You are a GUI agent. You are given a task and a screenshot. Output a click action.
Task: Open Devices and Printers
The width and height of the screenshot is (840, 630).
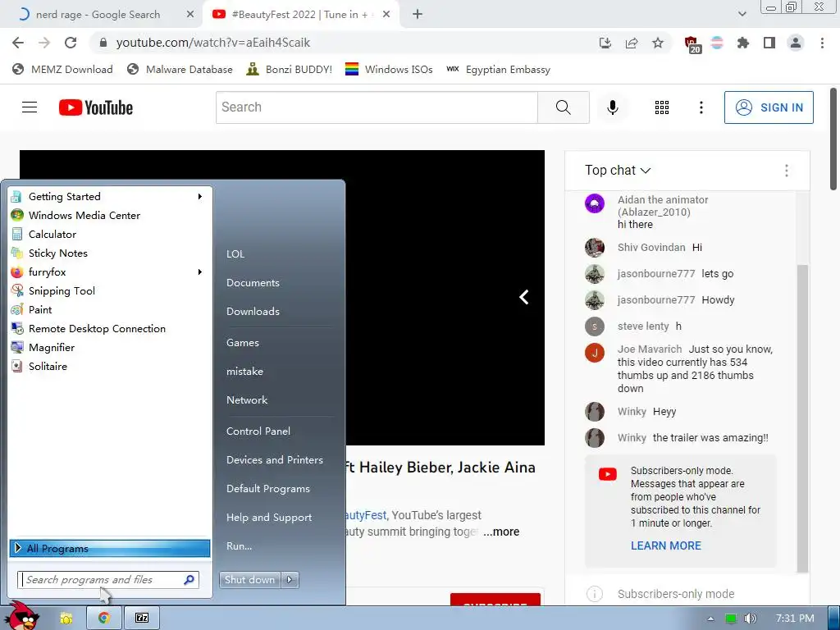point(275,460)
